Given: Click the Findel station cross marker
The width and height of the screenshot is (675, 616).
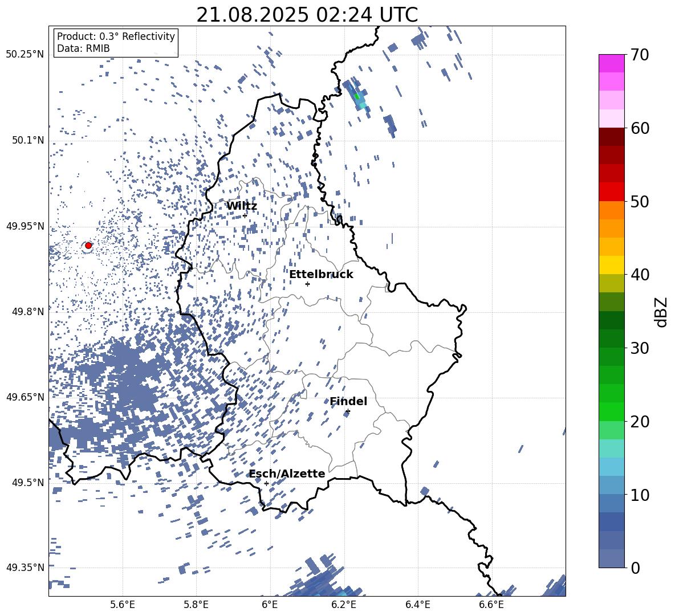Looking at the screenshot, I should click(348, 411).
